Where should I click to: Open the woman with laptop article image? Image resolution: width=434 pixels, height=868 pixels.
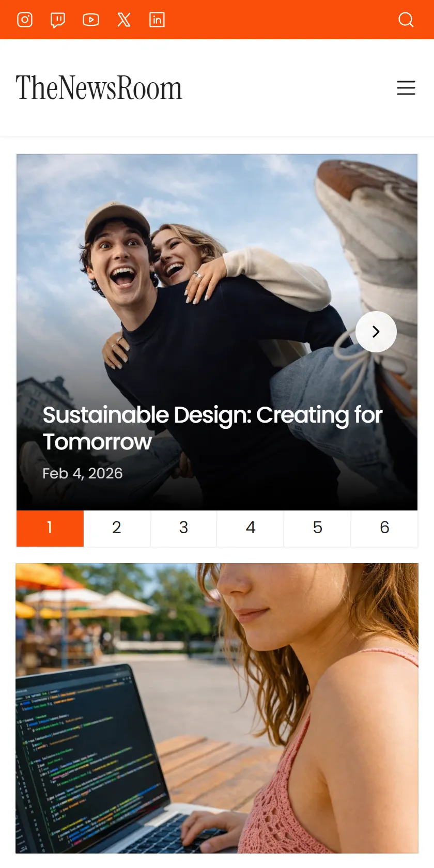click(x=217, y=708)
